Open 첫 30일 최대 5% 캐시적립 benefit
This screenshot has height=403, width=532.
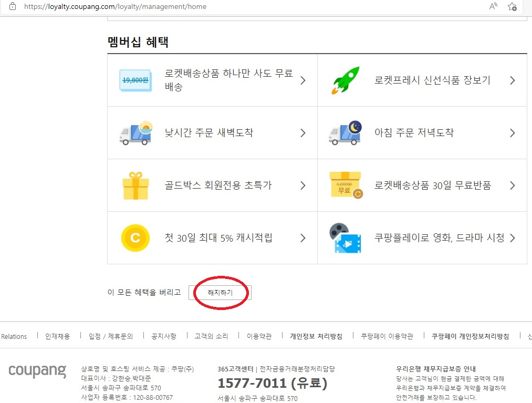point(212,238)
